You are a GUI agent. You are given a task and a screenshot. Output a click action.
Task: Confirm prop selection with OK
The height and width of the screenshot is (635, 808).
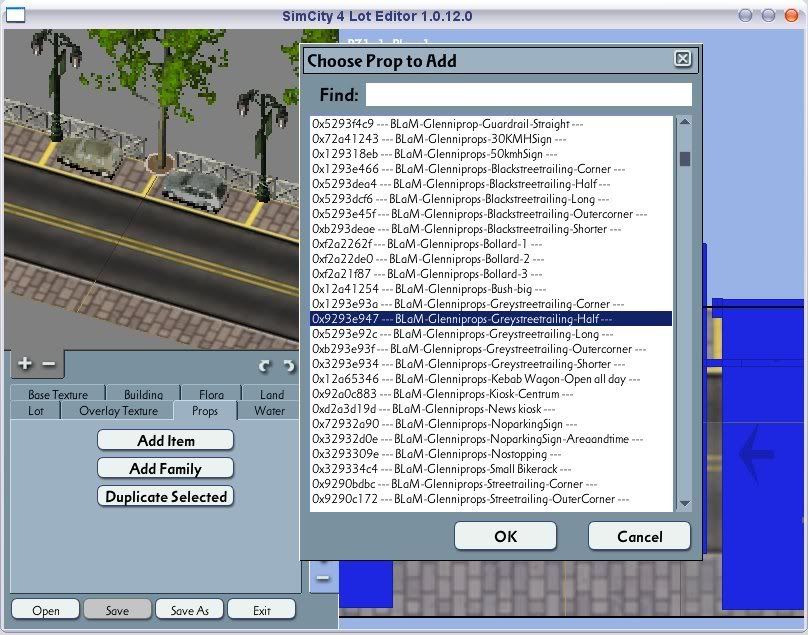click(x=506, y=536)
